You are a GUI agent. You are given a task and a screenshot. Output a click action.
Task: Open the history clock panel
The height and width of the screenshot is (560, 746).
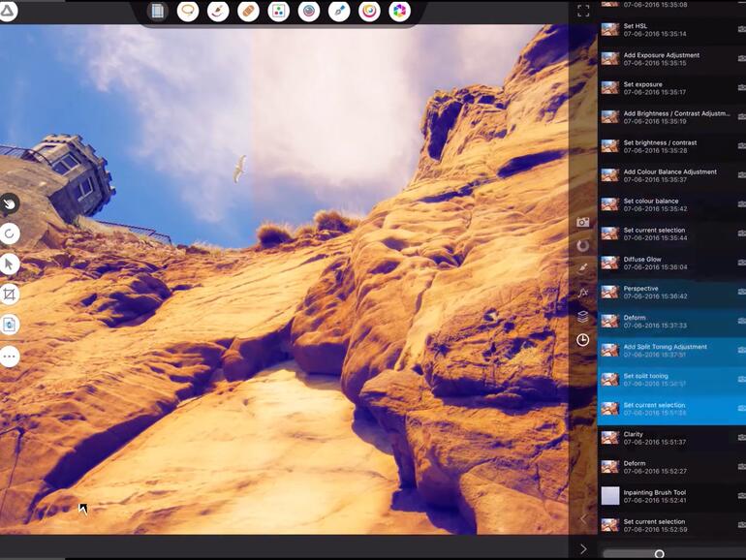pyautogui.click(x=583, y=340)
